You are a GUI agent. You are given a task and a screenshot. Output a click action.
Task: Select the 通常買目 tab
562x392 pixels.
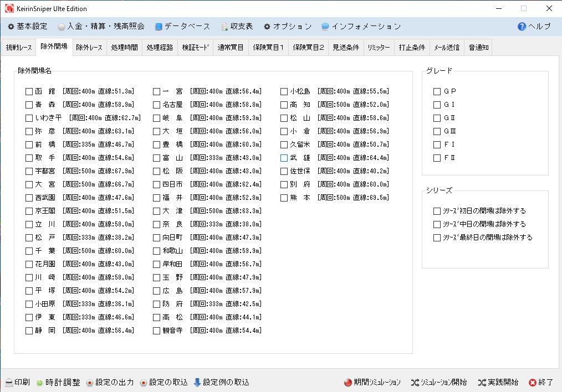(231, 47)
